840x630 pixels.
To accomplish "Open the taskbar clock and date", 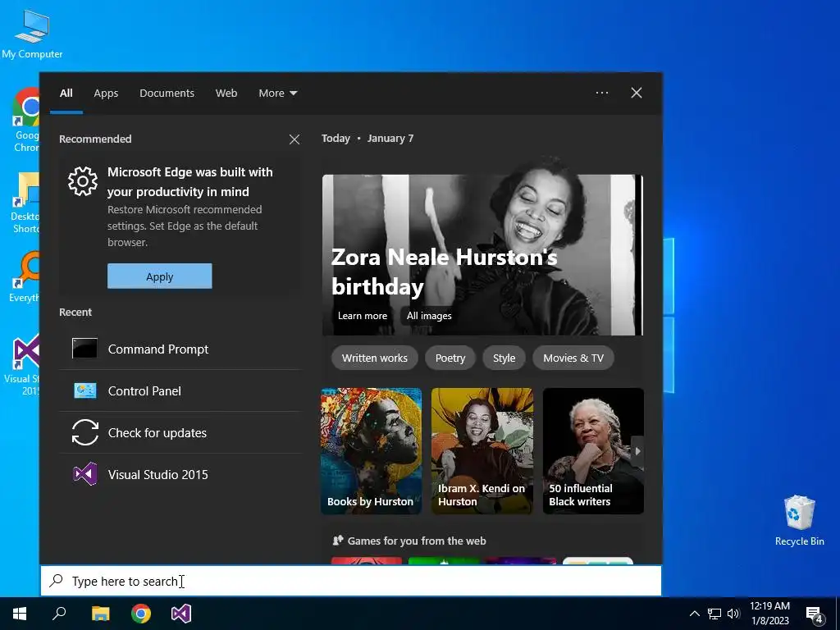I will point(769,614).
